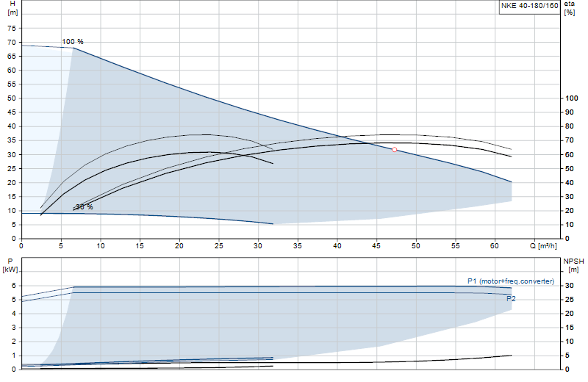588x382 pixels.
Task: Click the P2 power curve label
Action: tap(511, 299)
